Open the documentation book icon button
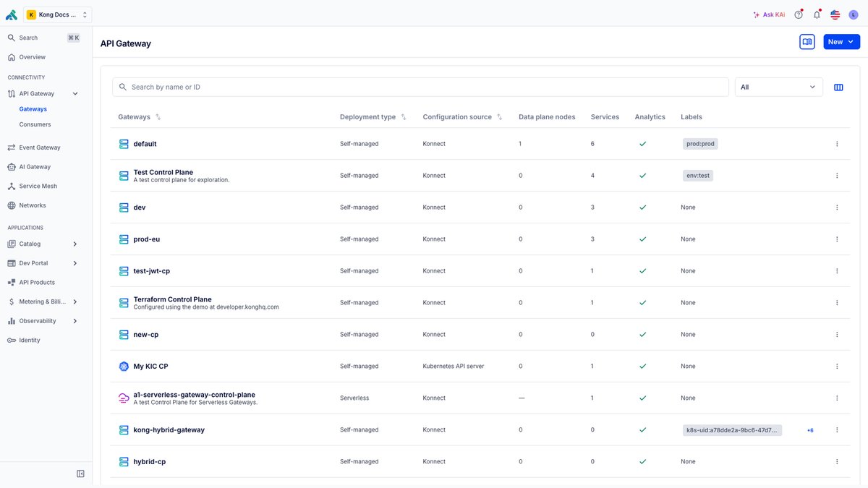The width and height of the screenshot is (868, 488). (x=807, y=42)
